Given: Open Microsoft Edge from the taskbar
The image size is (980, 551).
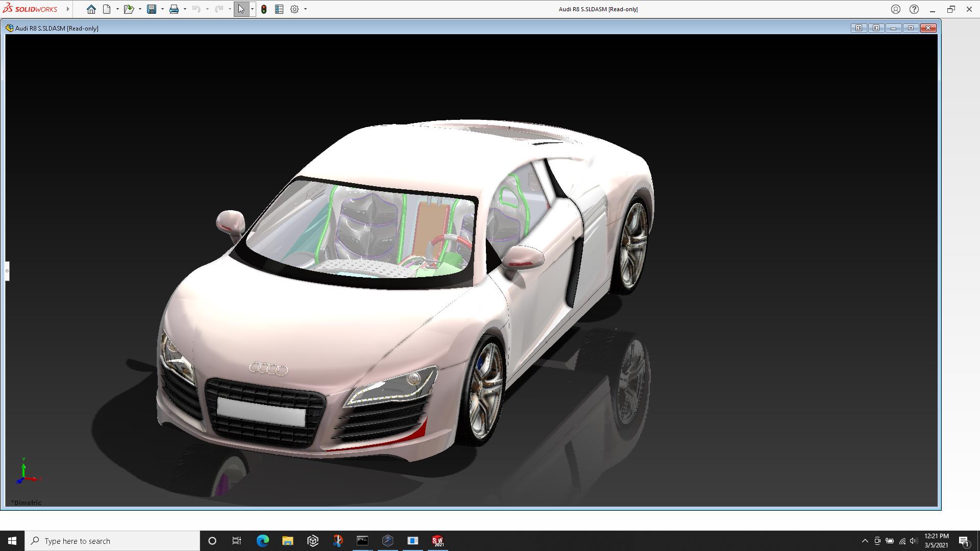Looking at the screenshot, I should click(263, 541).
